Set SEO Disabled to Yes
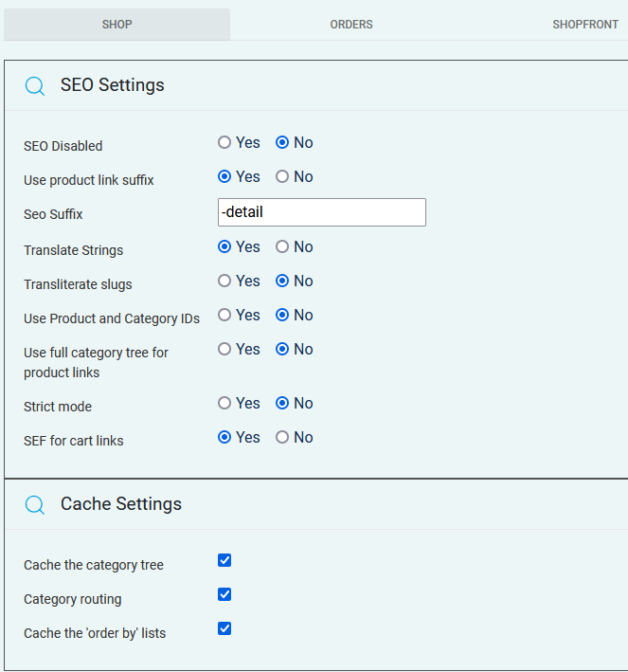628x672 pixels. point(224,143)
